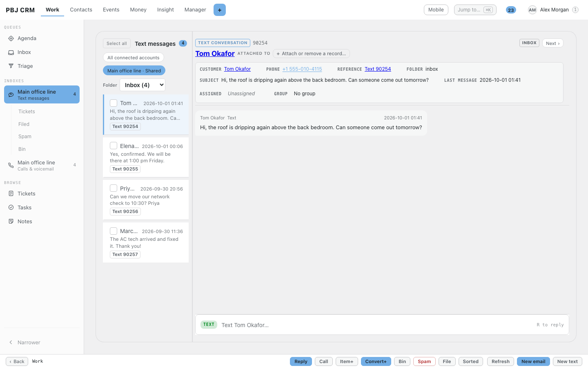Open the Folder dropdown showing Inbox (4)
The width and height of the screenshot is (588, 368).
tap(143, 85)
